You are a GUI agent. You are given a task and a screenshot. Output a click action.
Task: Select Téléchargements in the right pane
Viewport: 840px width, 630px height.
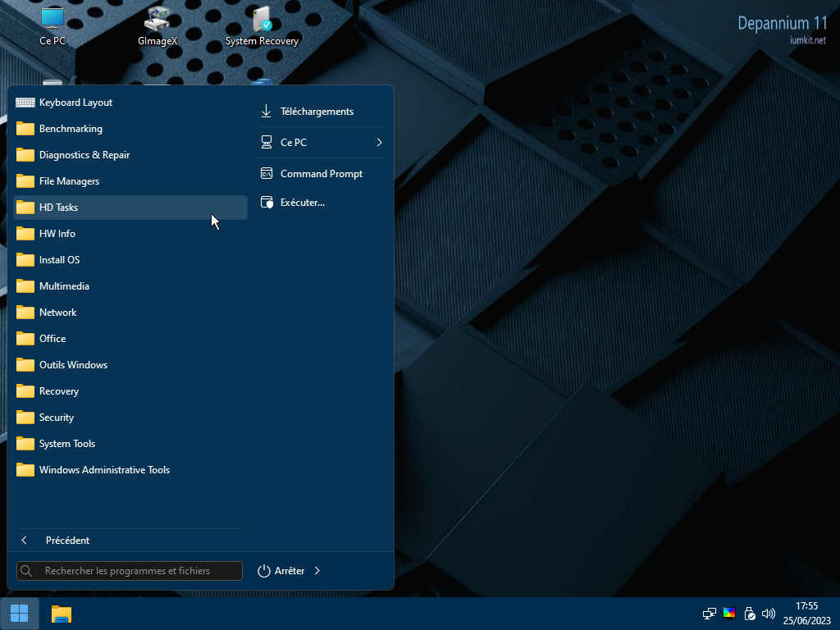pos(322,112)
